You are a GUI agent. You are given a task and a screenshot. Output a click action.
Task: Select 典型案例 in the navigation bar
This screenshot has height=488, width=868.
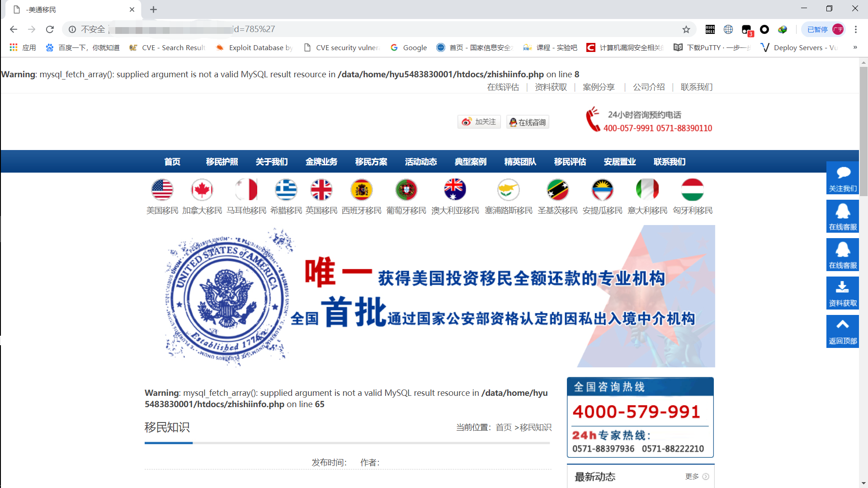coord(471,162)
